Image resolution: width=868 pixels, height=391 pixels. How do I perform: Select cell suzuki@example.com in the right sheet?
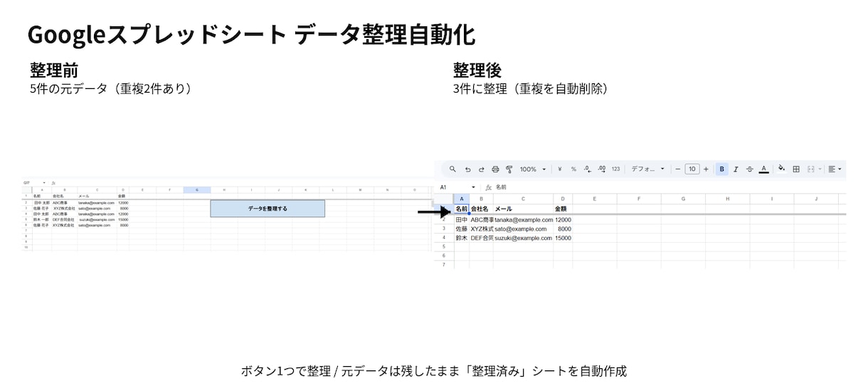[x=523, y=238]
